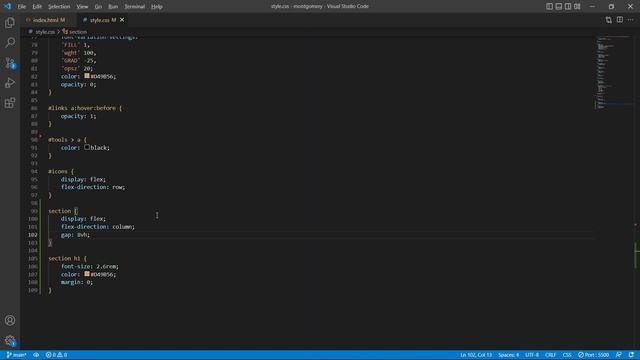Select the CSS language mode
The height and width of the screenshot is (360, 640).
click(x=567, y=355)
